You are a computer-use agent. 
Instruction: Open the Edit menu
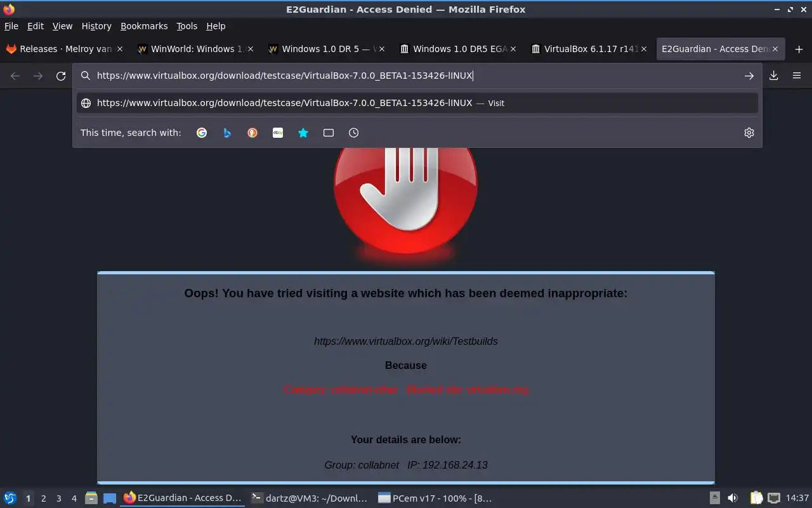36,26
